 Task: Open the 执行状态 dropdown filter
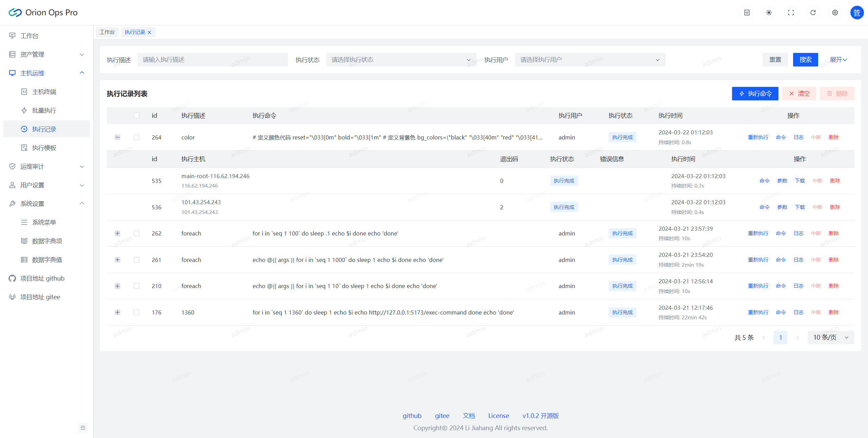(x=401, y=60)
